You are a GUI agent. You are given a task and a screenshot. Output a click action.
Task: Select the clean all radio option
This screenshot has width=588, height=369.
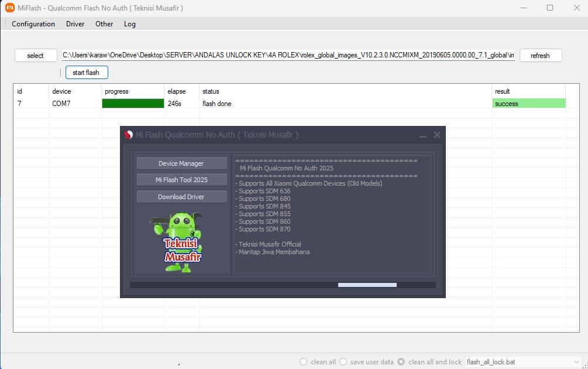coord(303,362)
